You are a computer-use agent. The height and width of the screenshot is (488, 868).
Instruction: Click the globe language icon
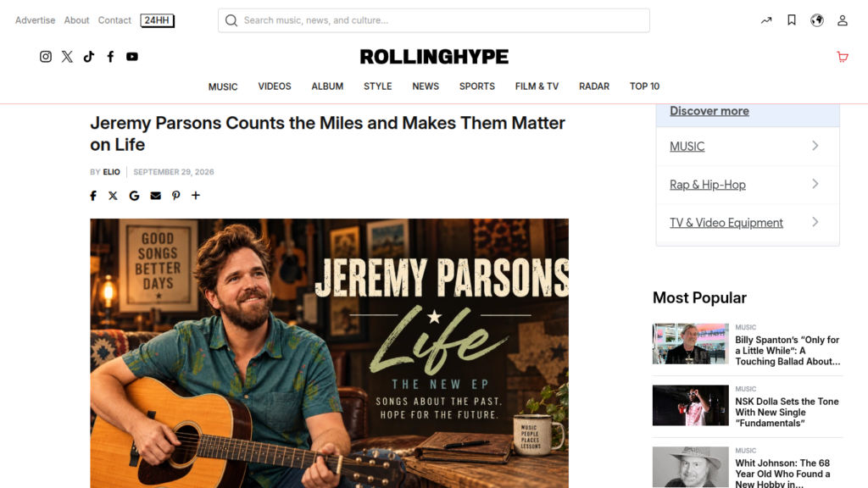817,20
